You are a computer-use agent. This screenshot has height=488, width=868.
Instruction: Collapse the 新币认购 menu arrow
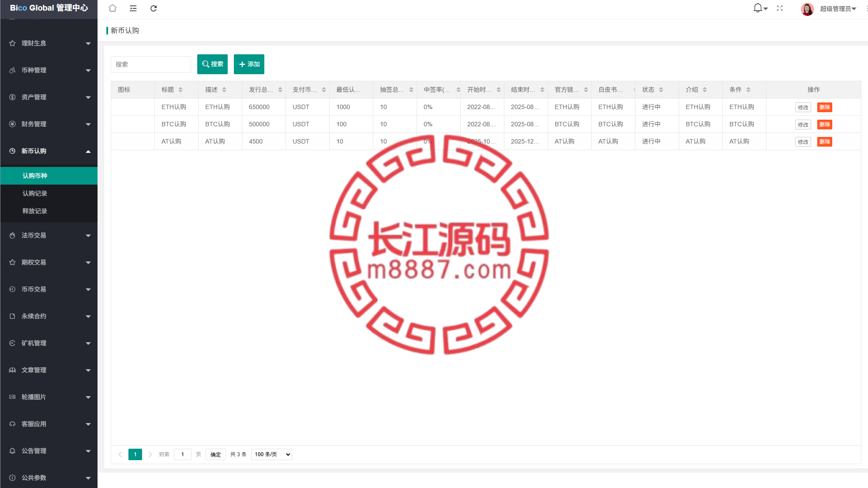(88, 151)
